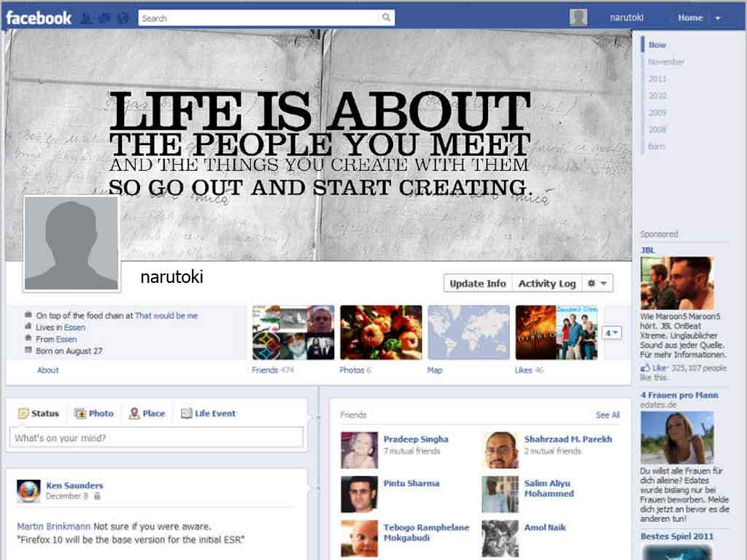Click the large profile picture placeholder
This screenshot has width=747, height=560.
(71, 243)
